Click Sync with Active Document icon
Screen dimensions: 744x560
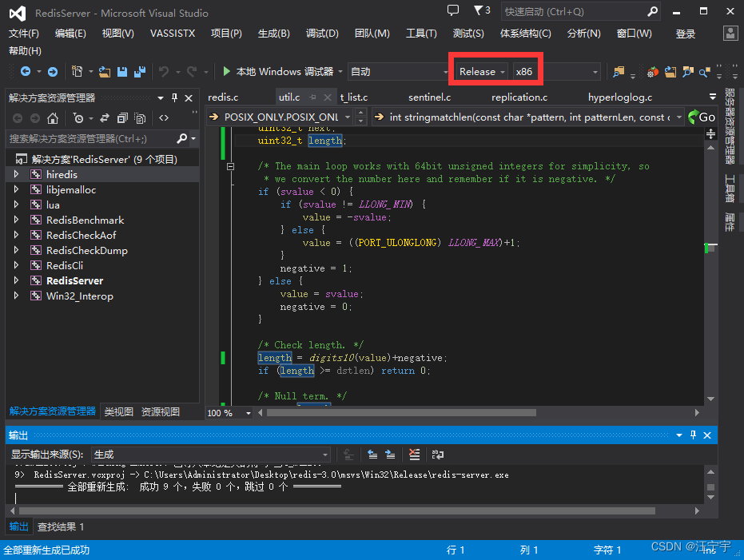pyautogui.click(x=105, y=118)
